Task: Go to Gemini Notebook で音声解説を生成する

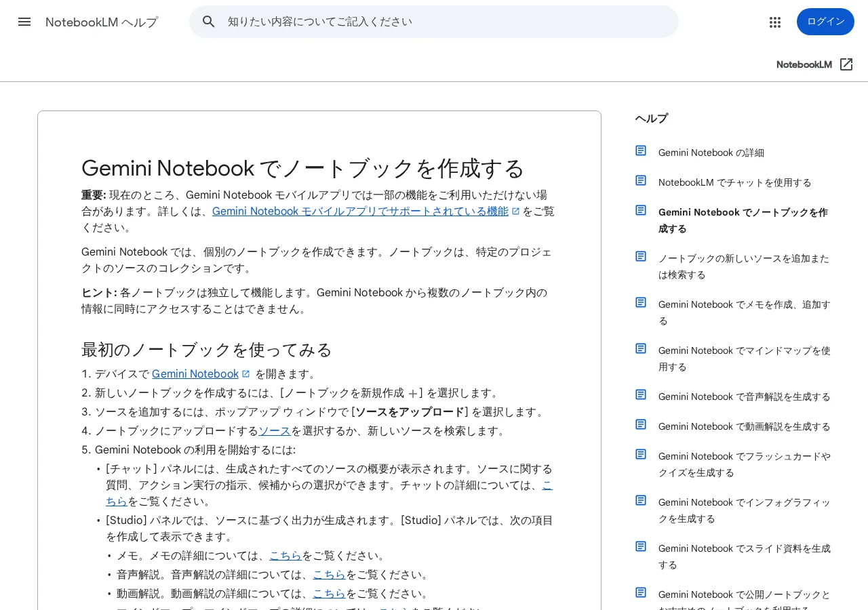Action: [745, 396]
